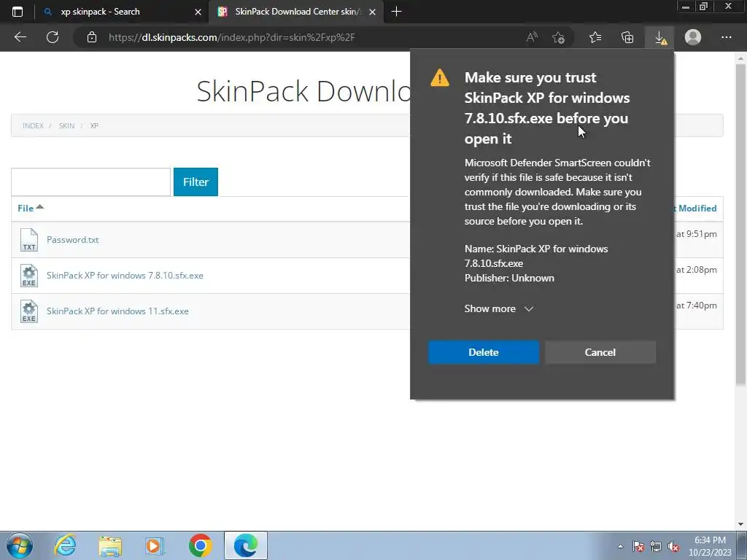Image resolution: width=747 pixels, height=560 pixels.
Task: Click the address bar URL
Action: (x=231, y=37)
